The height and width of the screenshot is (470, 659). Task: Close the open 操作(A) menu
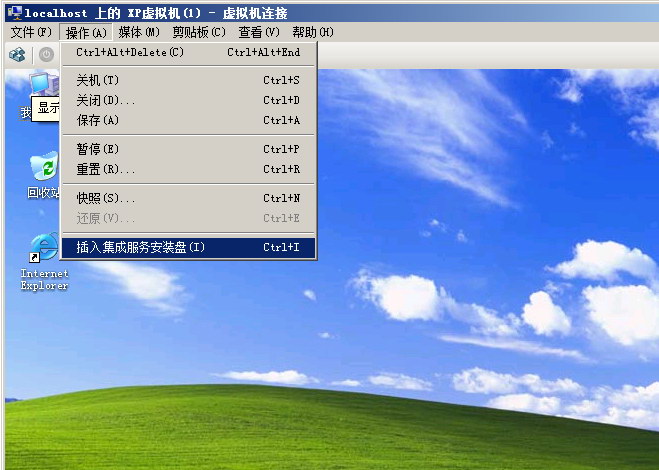coord(86,33)
